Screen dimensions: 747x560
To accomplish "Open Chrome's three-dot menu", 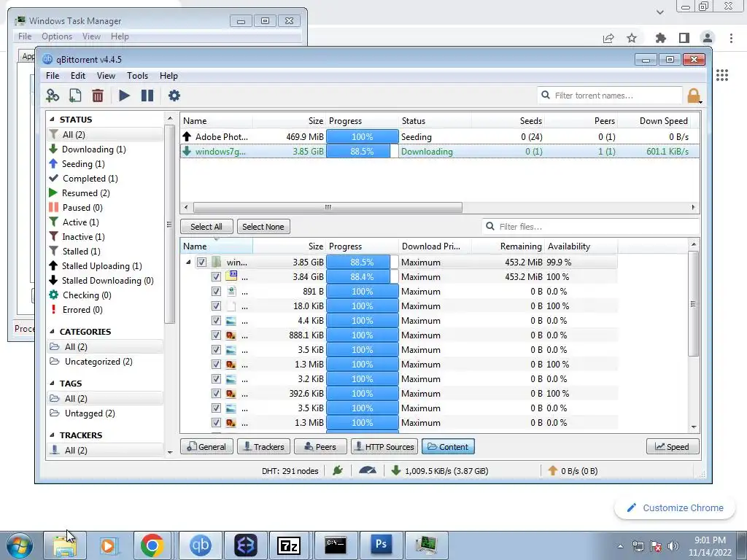I will pyautogui.click(x=731, y=38).
